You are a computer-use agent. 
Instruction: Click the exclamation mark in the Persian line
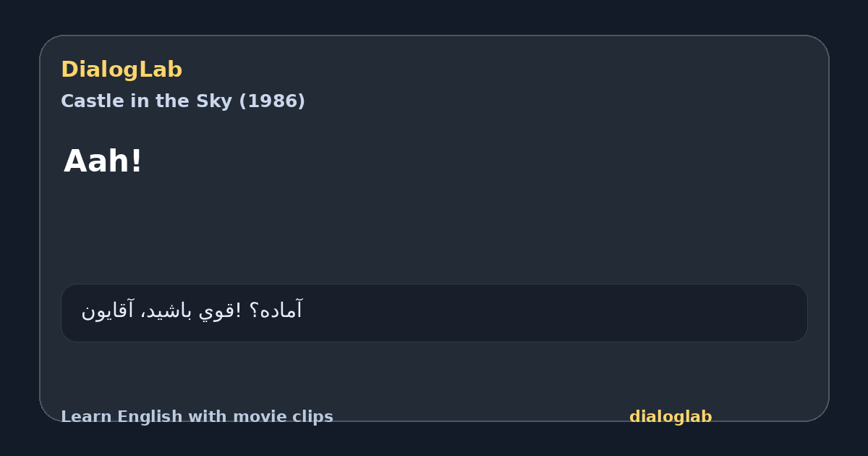pos(239,311)
